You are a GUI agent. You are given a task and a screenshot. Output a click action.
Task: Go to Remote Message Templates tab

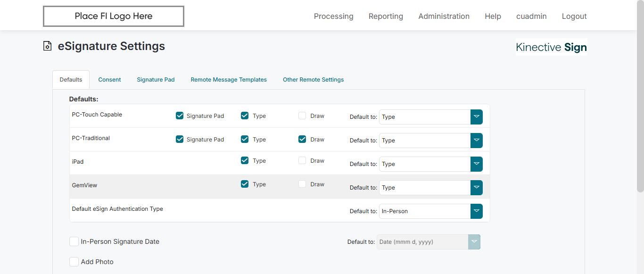pyautogui.click(x=229, y=80)
